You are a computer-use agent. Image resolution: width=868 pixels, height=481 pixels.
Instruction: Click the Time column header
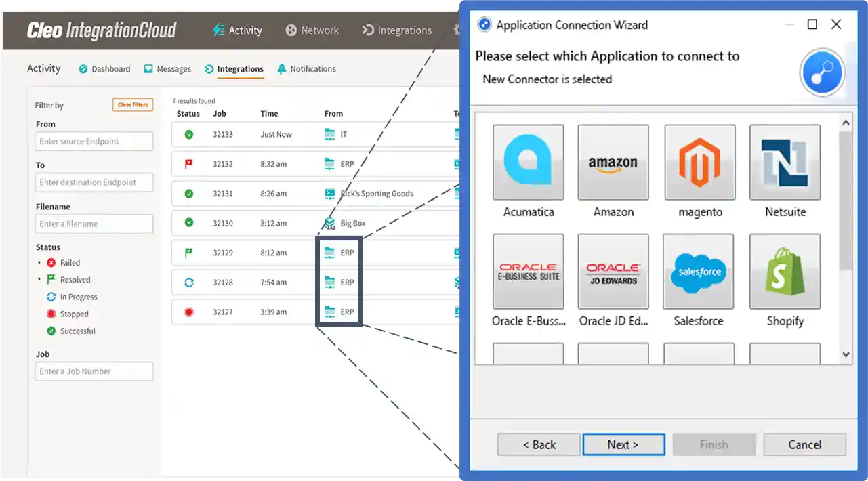click(x=269, y=114)
